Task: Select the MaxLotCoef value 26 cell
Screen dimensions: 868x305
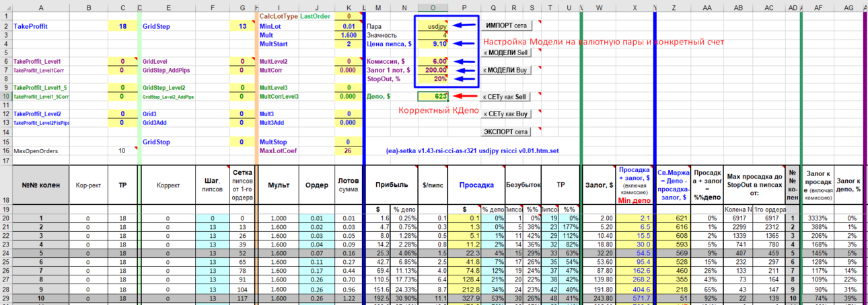Action: pyautogui.click(x=347, y=150)
